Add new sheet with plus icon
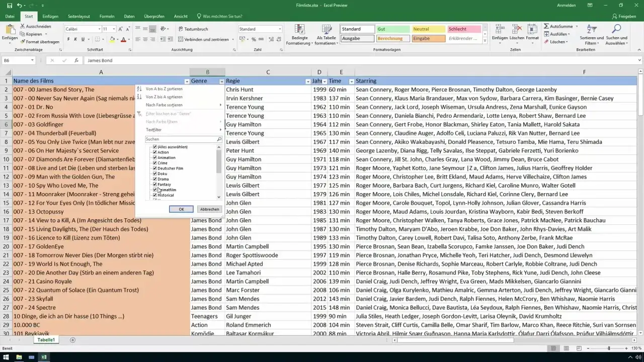Image resolution: width=644 pixels, height=362 pixels. 72,340
